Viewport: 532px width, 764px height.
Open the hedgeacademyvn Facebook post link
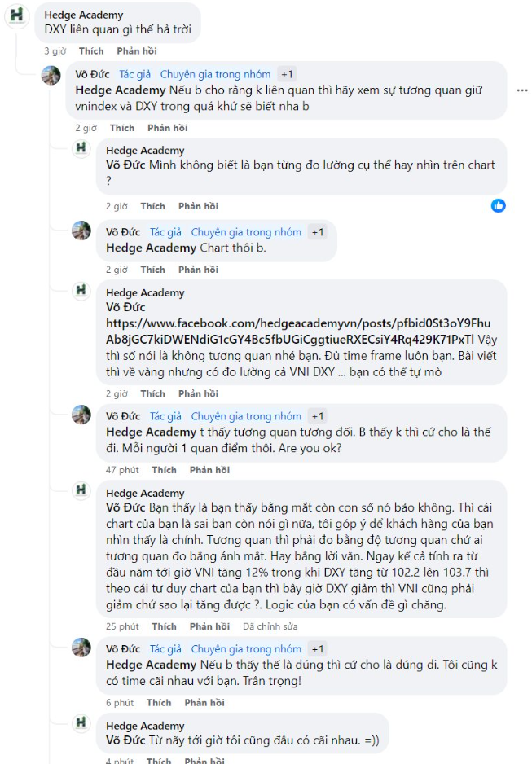pyautogui.click(x=298, y=330)
